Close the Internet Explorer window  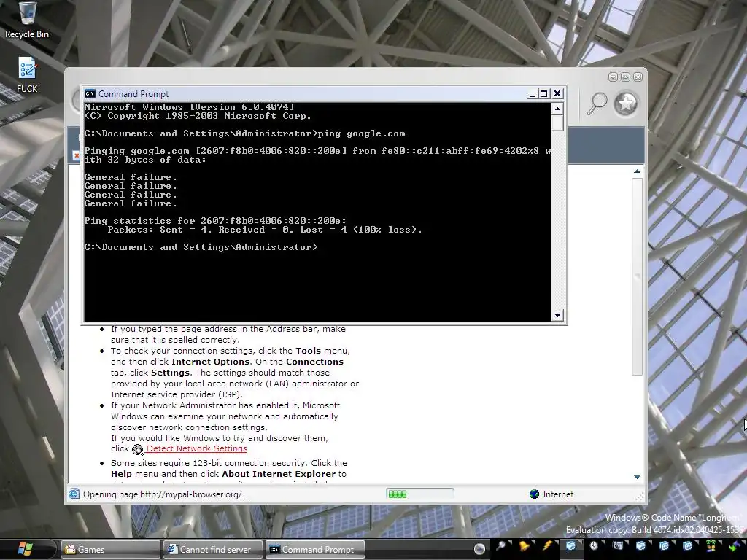pos(638,77)
